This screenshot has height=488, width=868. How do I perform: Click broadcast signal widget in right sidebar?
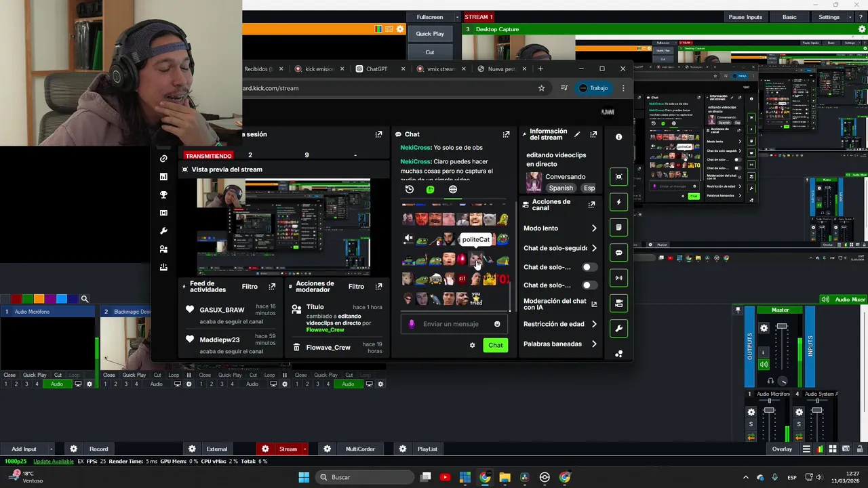(x=618, y=278)
